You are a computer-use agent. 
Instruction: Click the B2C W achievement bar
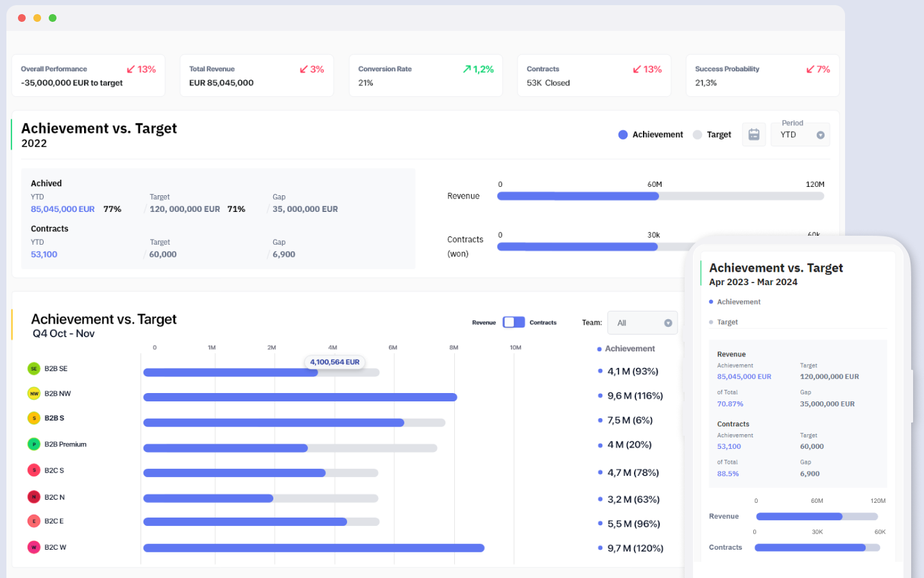pos(314,548)
